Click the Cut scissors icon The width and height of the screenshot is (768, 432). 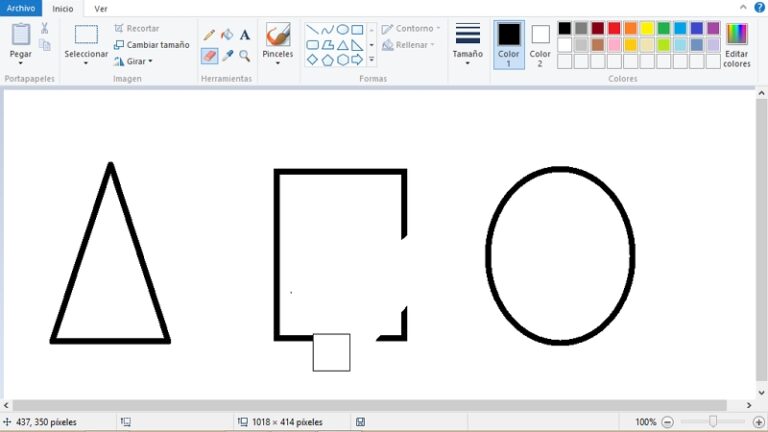tap(45, 28)
